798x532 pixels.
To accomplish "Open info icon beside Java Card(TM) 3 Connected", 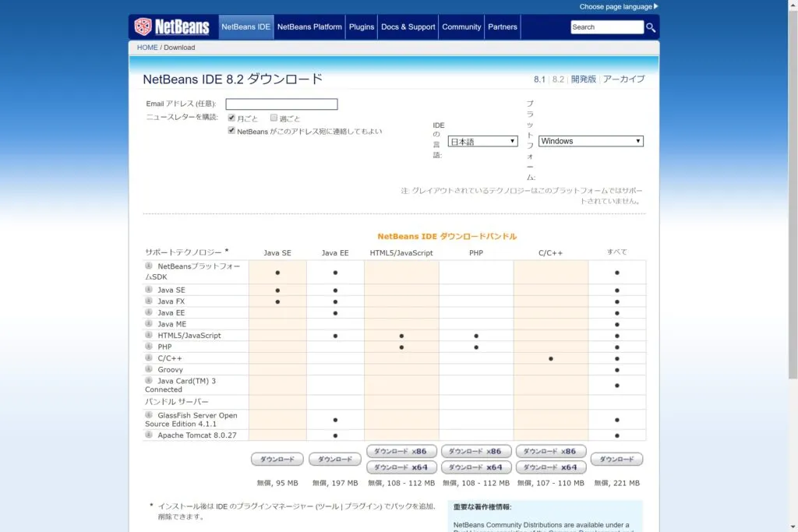I will click(149, 380).
